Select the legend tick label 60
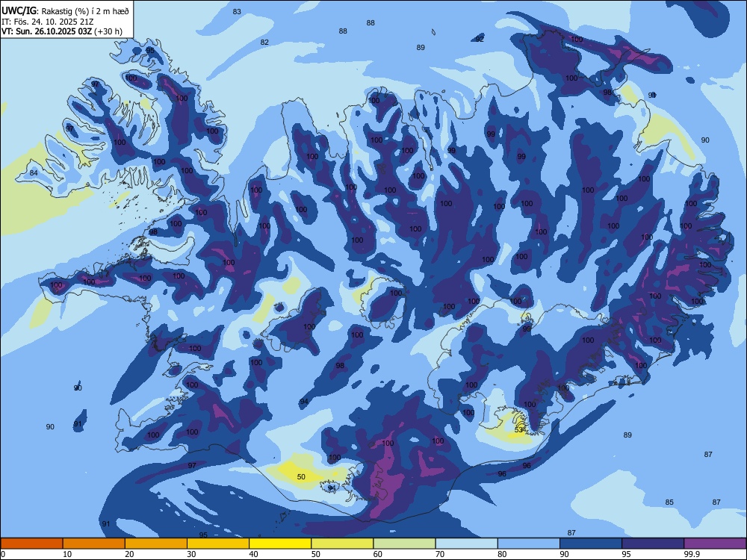Image resolution: width=747 pixels, height=560 pixels. 378,554
